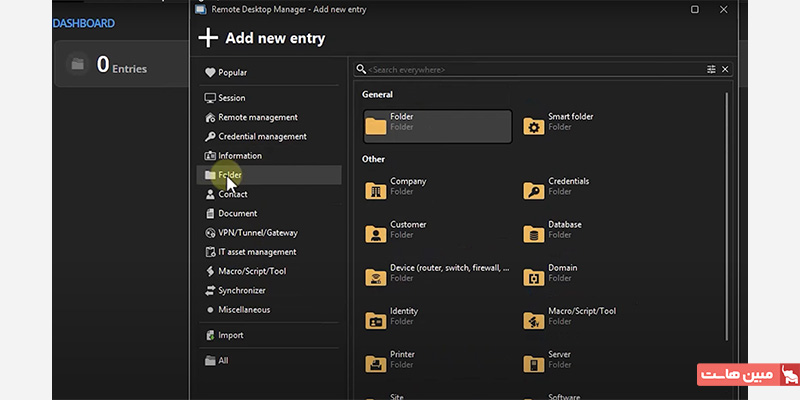The height and width of the screenshot is (400, 800).
Task: Clear the search with the X icon
Action: click(725, 69)
